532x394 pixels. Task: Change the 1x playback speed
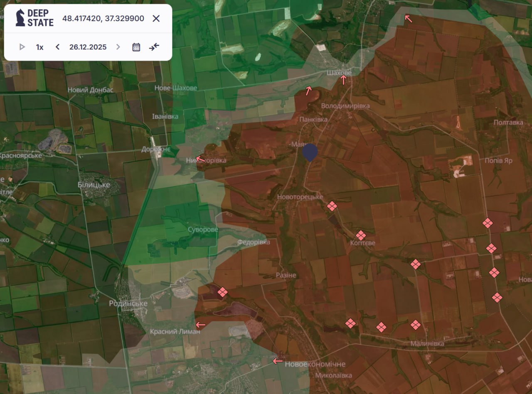point(39,47)
